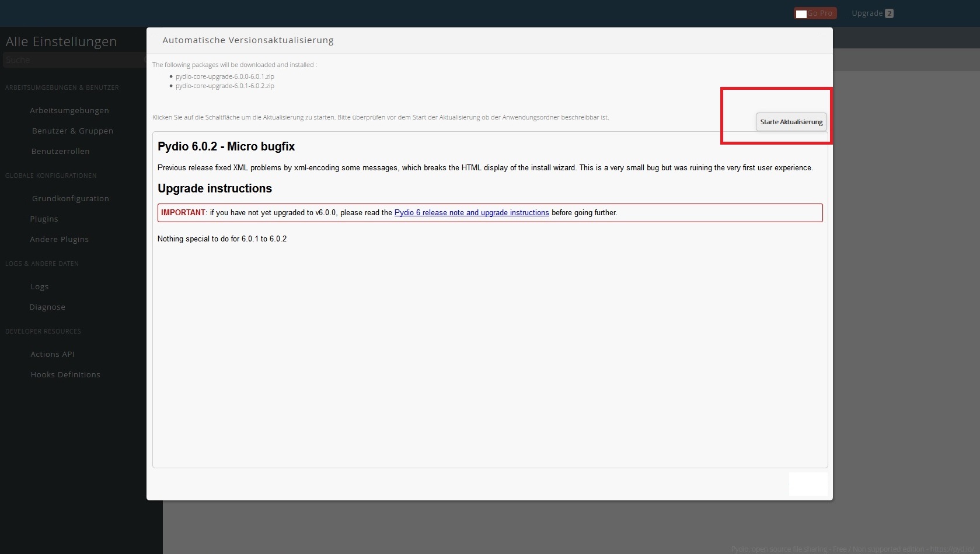Click Developer Resources section header

pyautogui.click(x=43, y=332)
